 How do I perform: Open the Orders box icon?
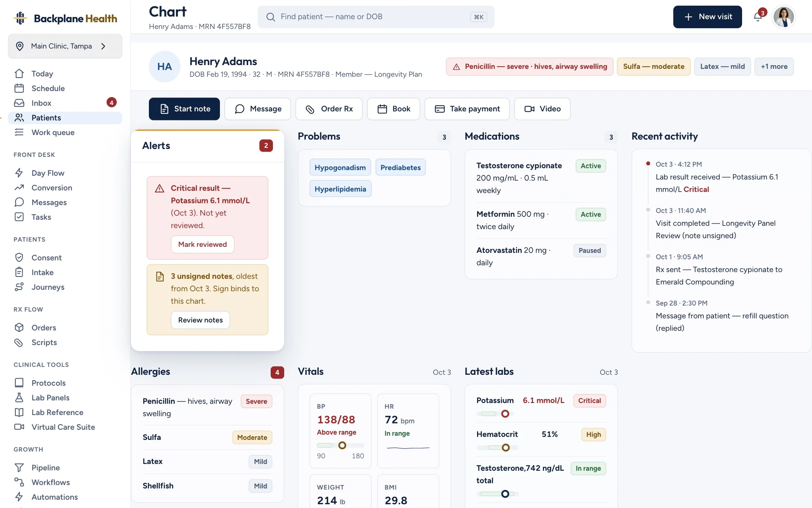19,327
